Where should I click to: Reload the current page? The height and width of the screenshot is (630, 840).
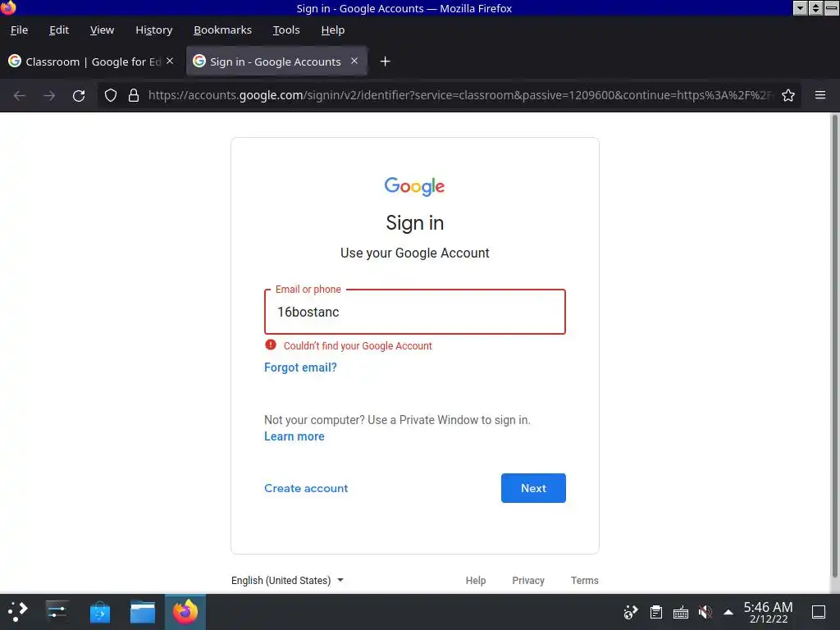point(79,95)
